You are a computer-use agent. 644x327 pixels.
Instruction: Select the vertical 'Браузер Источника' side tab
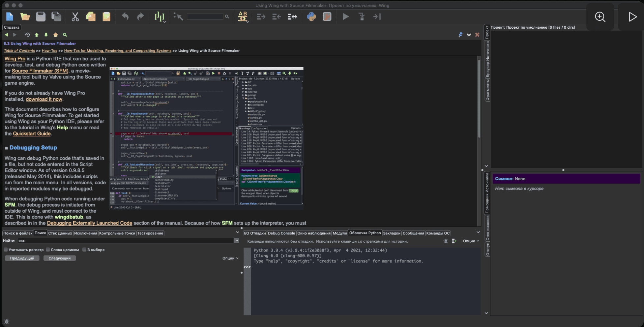[x=487, y=59]
